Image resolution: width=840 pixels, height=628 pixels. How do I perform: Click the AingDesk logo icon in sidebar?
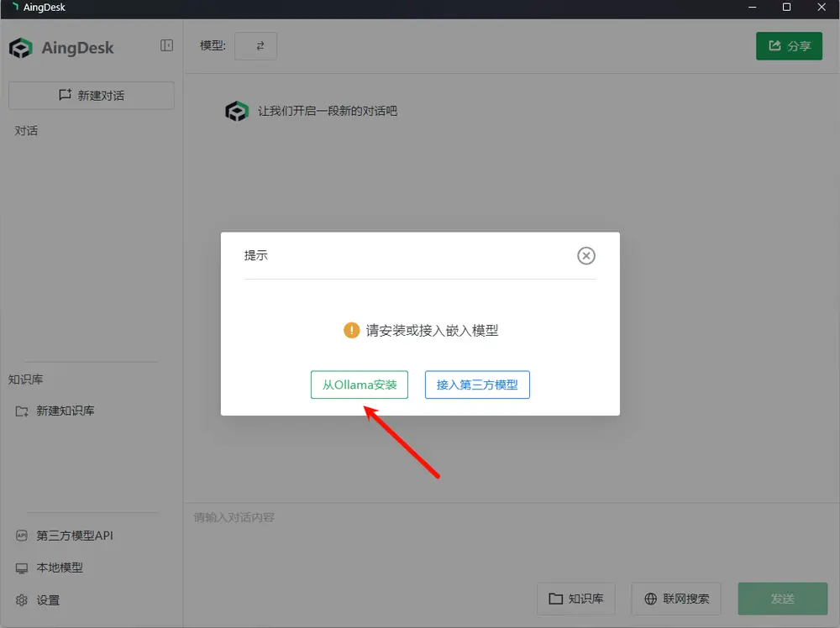[22, 48]
